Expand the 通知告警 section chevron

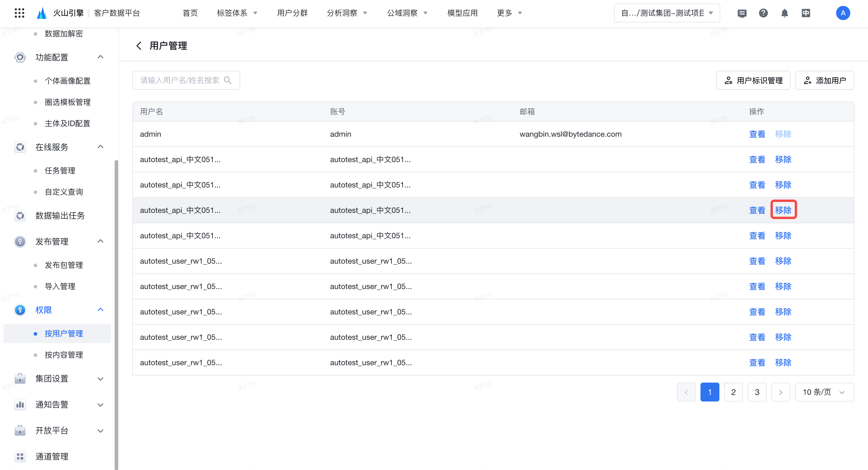click(100, 405)
